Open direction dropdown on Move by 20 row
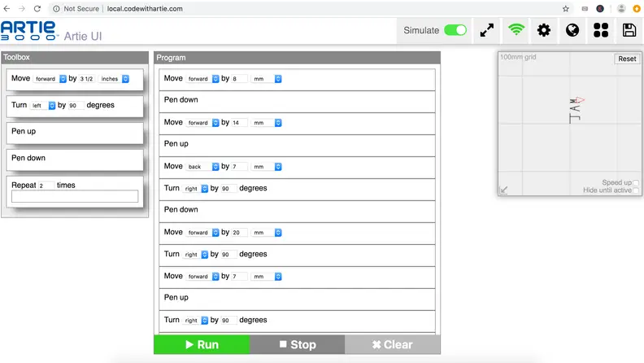The width and height of the screenshot is (644, 363). tap(202, 233)
